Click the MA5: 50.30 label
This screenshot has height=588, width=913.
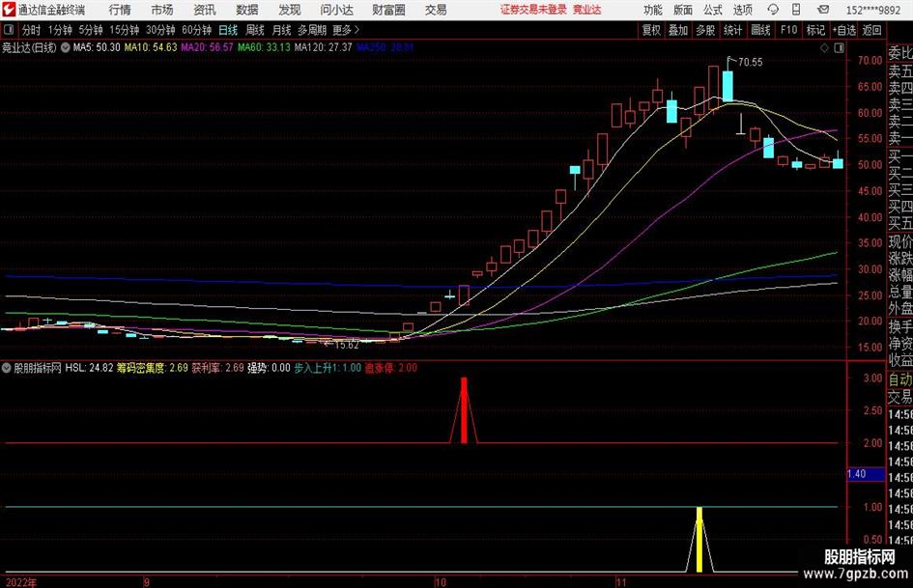click(97, 47)
